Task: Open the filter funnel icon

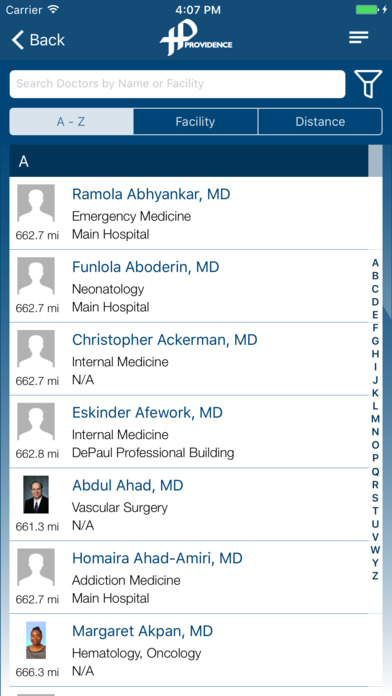Action: (x=368, y=84)
